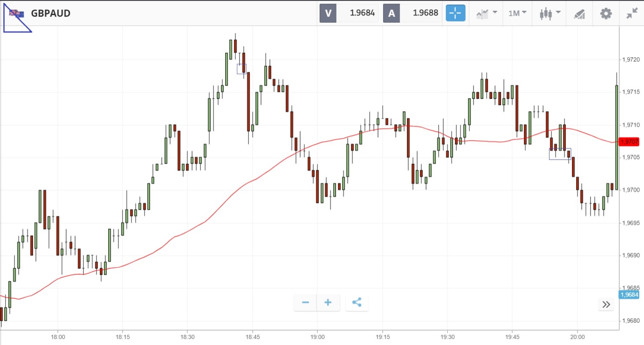Zoom in the chart with plus button

point(328,302)
